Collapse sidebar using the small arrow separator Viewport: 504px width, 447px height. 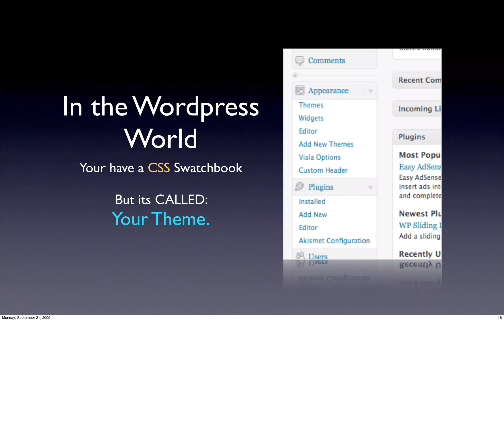[x=295, y=76]
